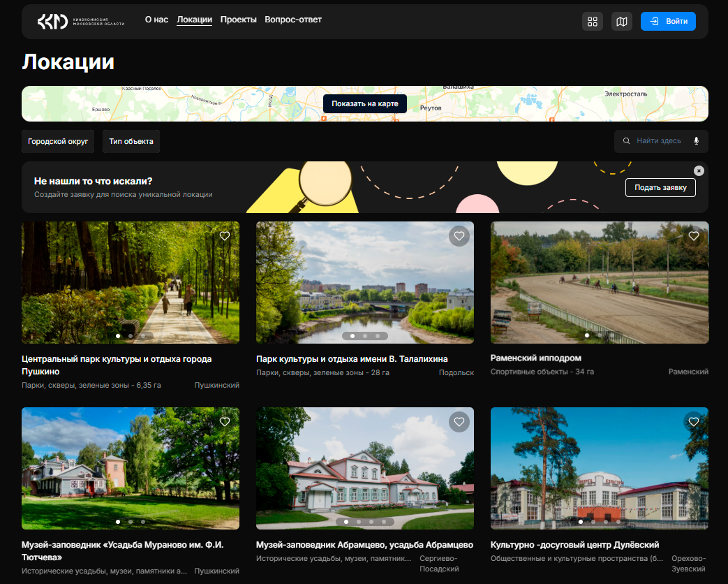Viewport: 728px width, 584px height.
Task: Open the Тип объекта filter dropdown
Action: [131, 141]
